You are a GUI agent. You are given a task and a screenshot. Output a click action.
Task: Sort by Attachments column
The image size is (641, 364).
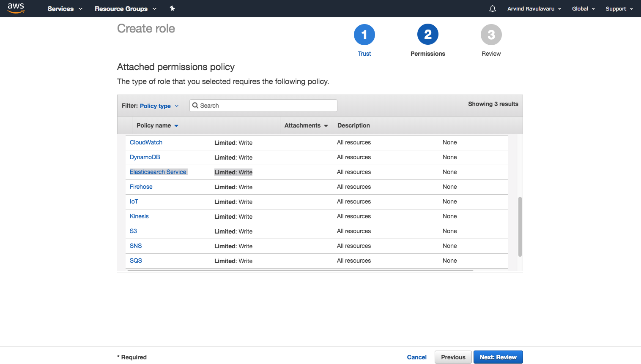[x=306, y=125]
